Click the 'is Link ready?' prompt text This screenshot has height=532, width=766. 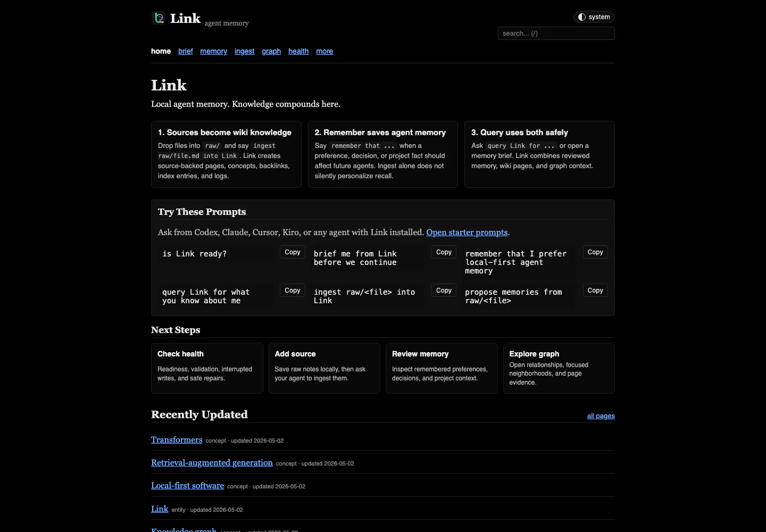(195, 254)
